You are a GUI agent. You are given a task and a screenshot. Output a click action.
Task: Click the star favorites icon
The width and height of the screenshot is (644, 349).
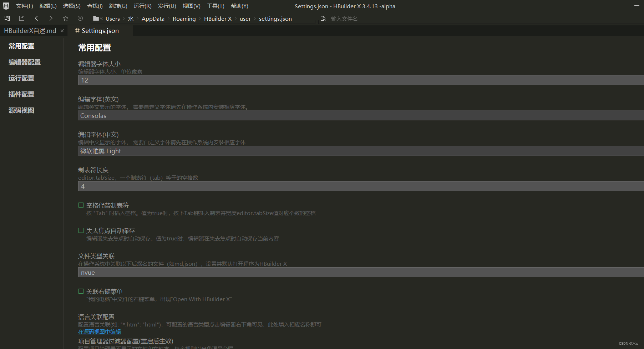pos(66,18)
